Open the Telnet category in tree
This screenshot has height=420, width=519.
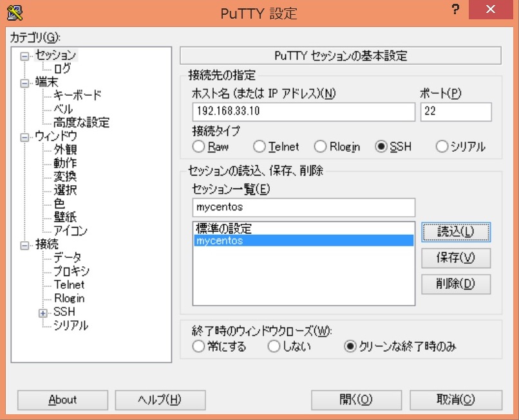[x=69, y=285]
